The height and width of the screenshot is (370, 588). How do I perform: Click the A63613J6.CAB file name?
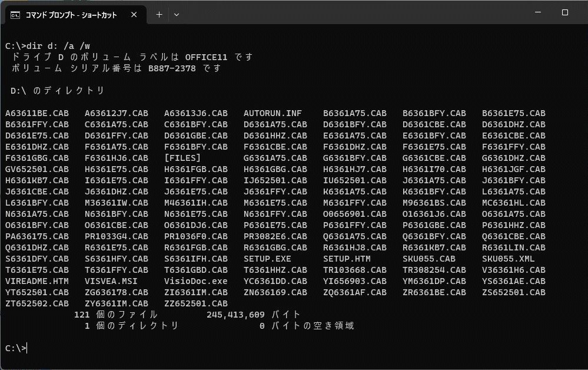click(196, 113)
